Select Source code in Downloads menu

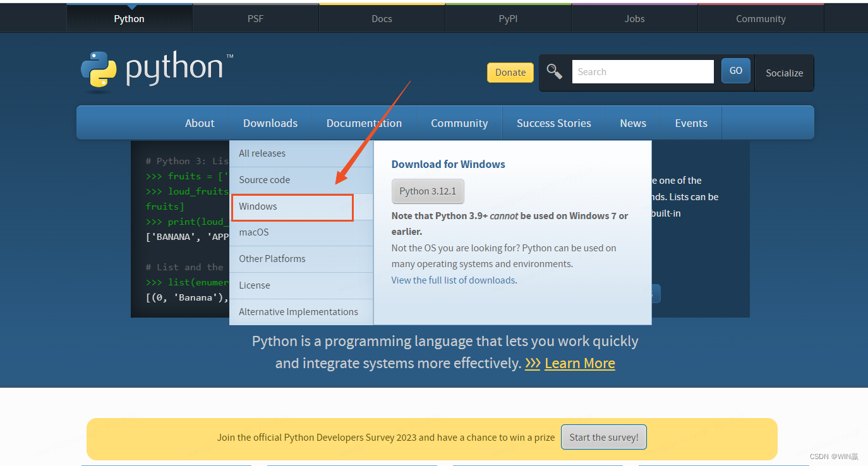(x=301, y=180)
